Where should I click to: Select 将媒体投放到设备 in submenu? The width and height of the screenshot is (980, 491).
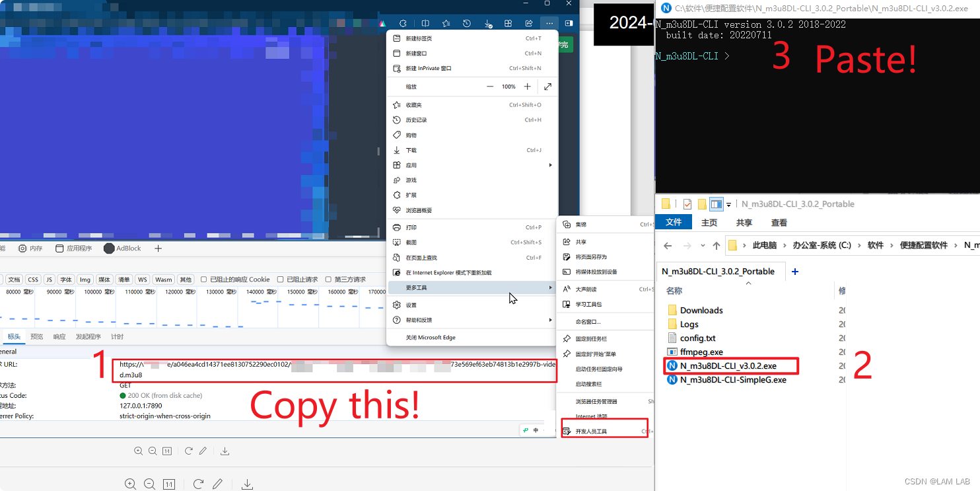coord(606,272)
